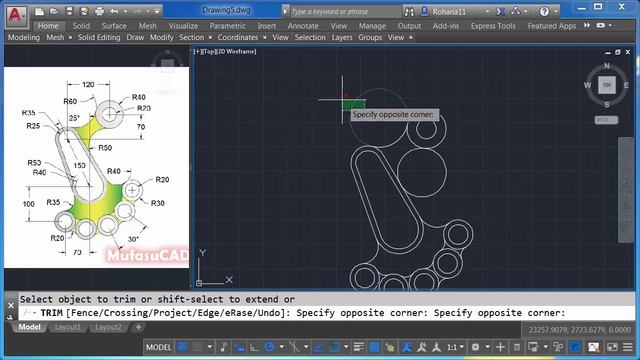Click the Save As icon in Quick Access toolbar
This screenshot has width=640, height=360.
click(x=84, y=11)
